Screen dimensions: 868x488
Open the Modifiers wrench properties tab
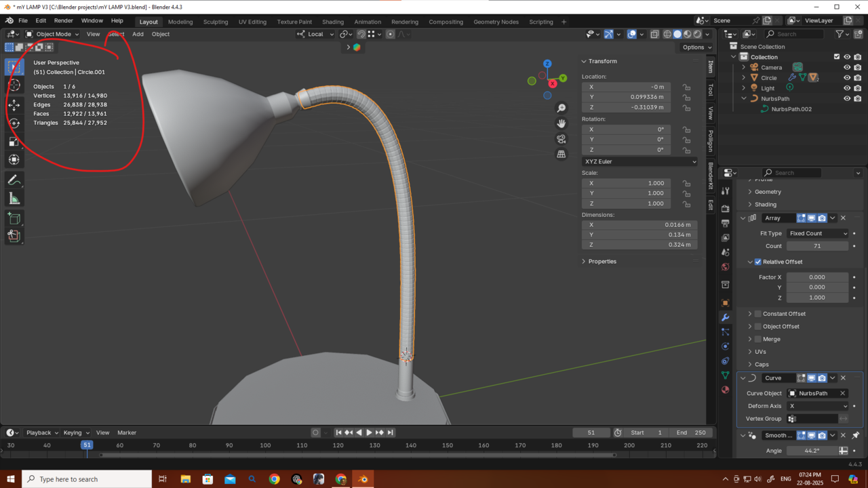click(x=725, y=317)
